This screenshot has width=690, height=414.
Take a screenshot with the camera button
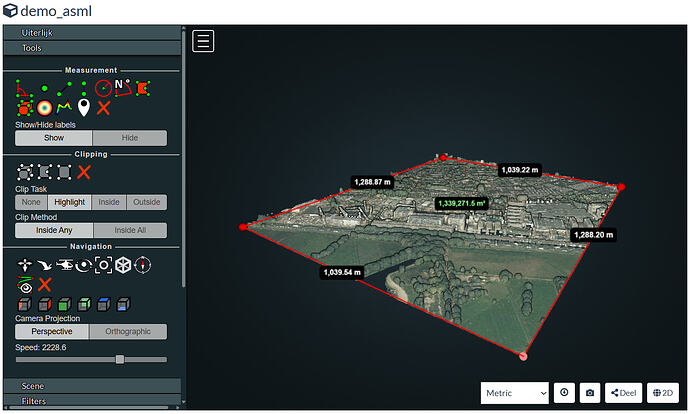[590, 393]
